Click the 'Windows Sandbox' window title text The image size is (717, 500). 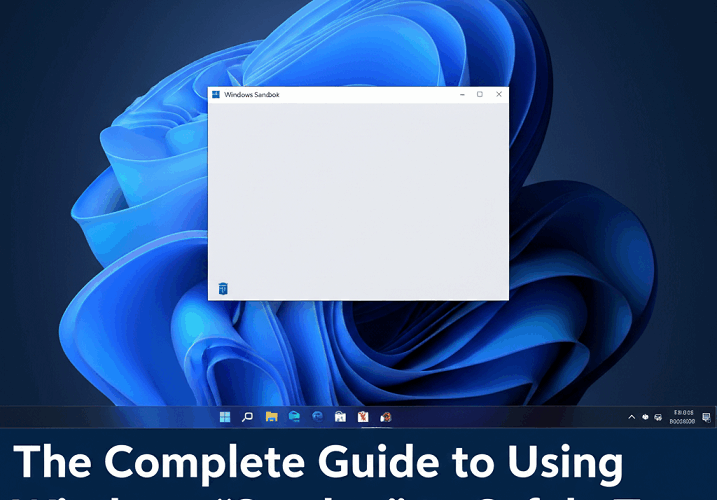[252, 95]
